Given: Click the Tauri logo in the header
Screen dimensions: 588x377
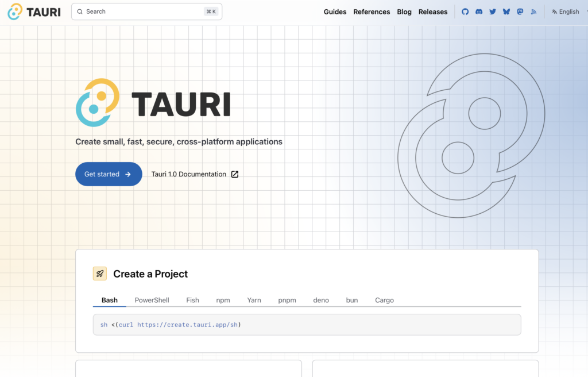Looking at the screenshot, I should [x=34, y=11].
